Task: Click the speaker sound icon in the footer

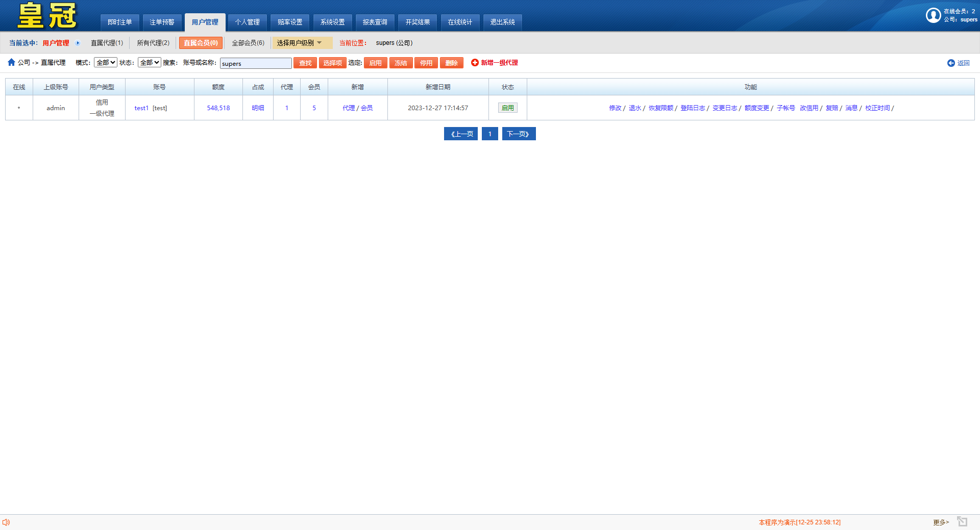Action: [x=6, y=522]
